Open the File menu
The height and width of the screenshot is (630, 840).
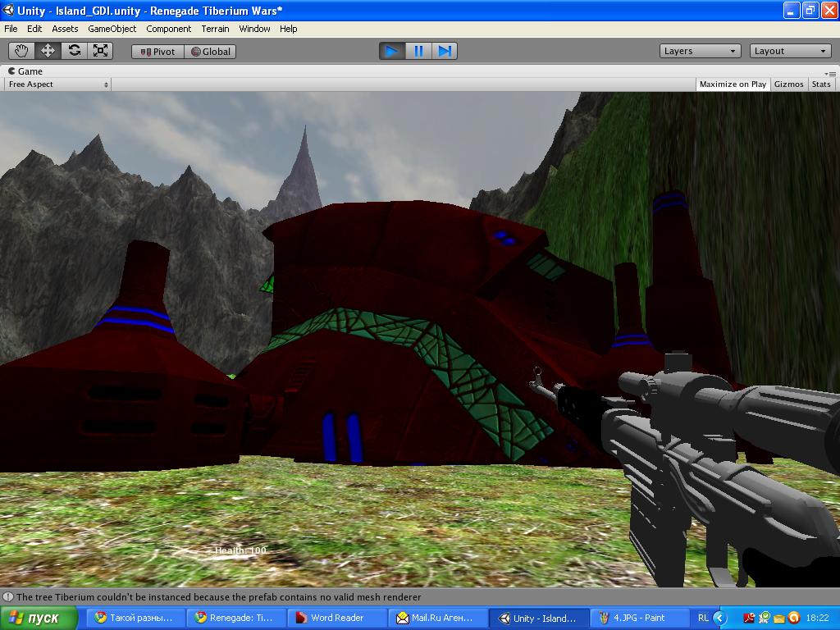pos(11,29)
